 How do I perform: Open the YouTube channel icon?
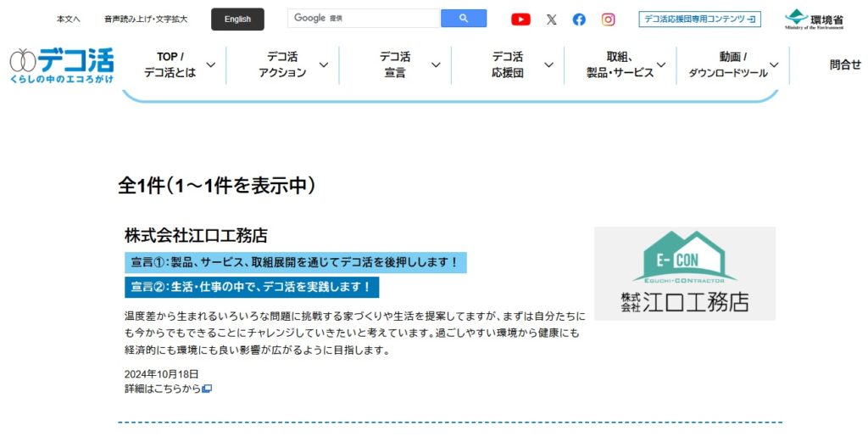(x=520, y=20)
